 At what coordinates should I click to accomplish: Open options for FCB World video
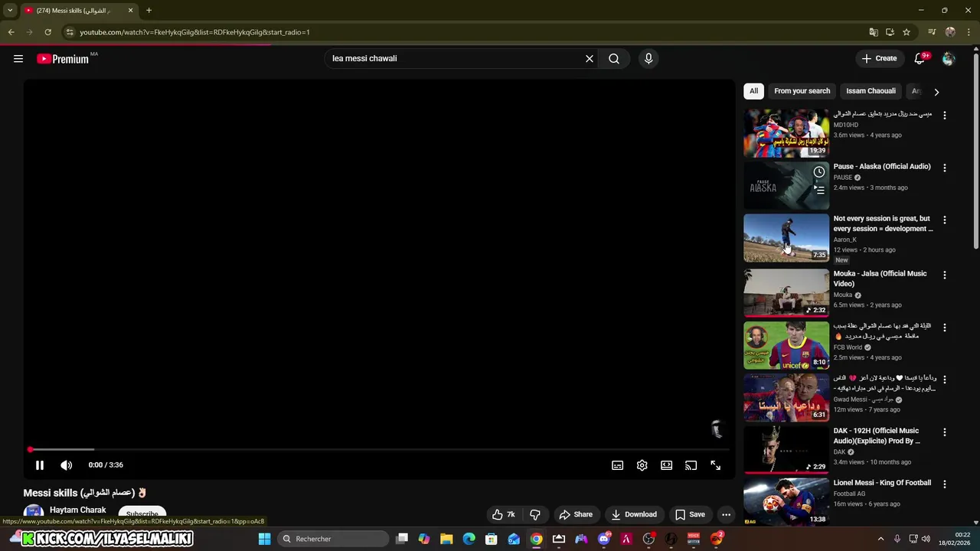coord(945,328)
